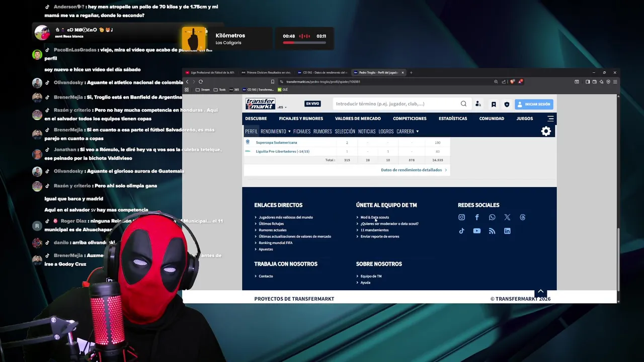Open Transfermarkt's Instagram page
This screenshot has height=362, width=644.
(x=461, y=217)
